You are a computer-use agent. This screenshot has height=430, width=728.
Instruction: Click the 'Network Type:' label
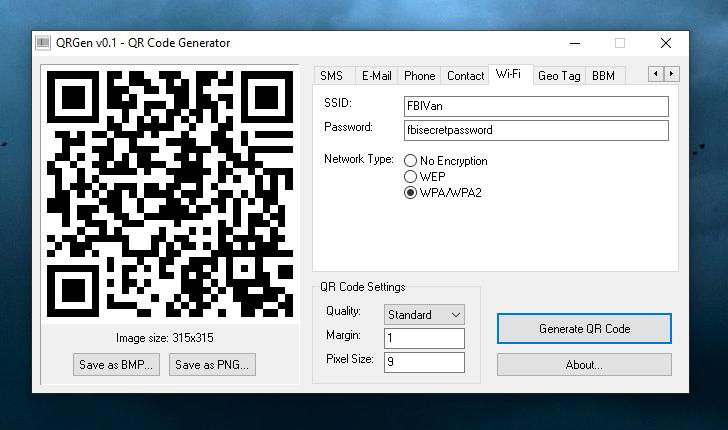click(x=358, y=159)
